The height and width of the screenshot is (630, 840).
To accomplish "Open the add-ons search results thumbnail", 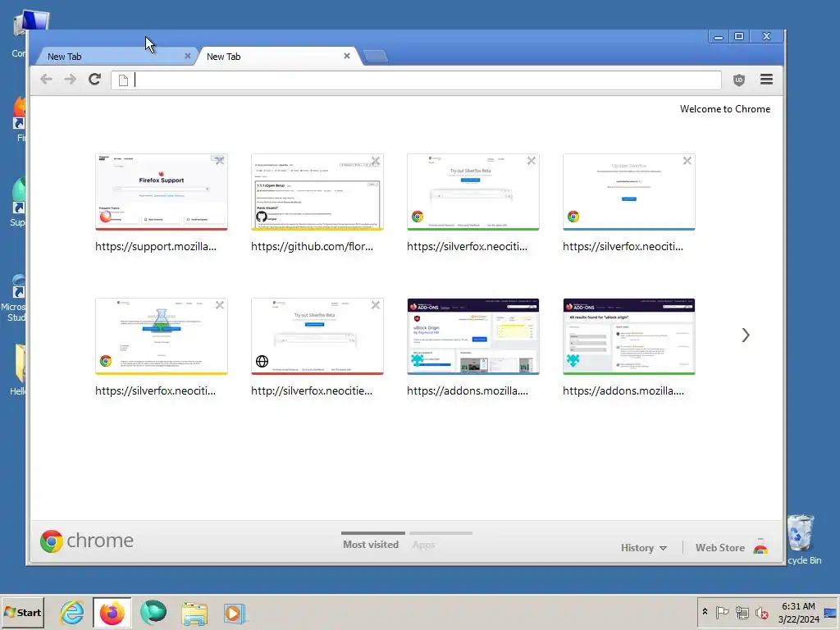I will pos(629,336).
